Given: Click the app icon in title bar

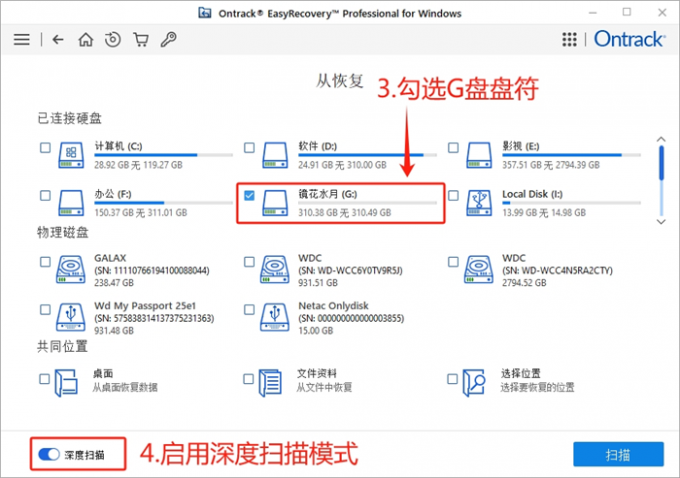Looking at the screenshot, I should click(205, 13).
